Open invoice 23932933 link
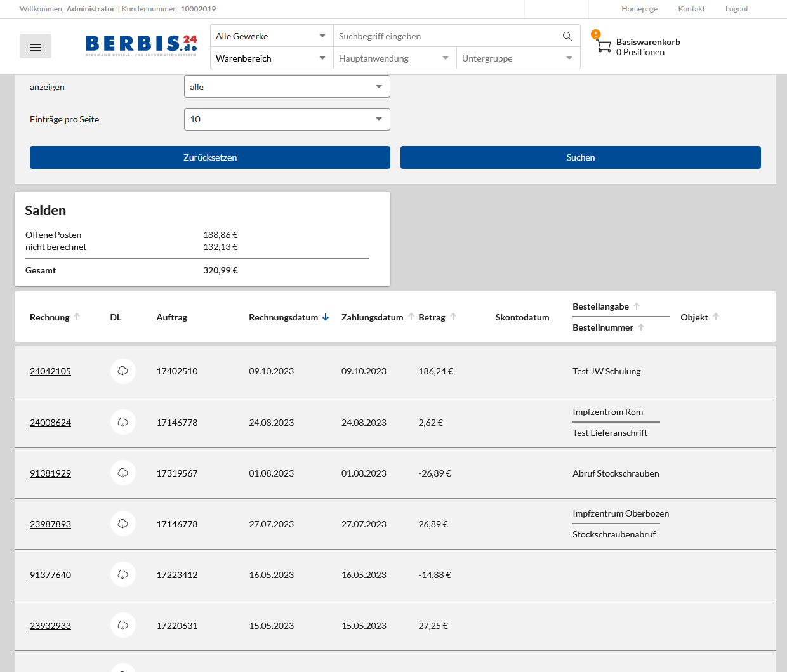The height and width of the screenshot is (672, 787). click(50, 626)
